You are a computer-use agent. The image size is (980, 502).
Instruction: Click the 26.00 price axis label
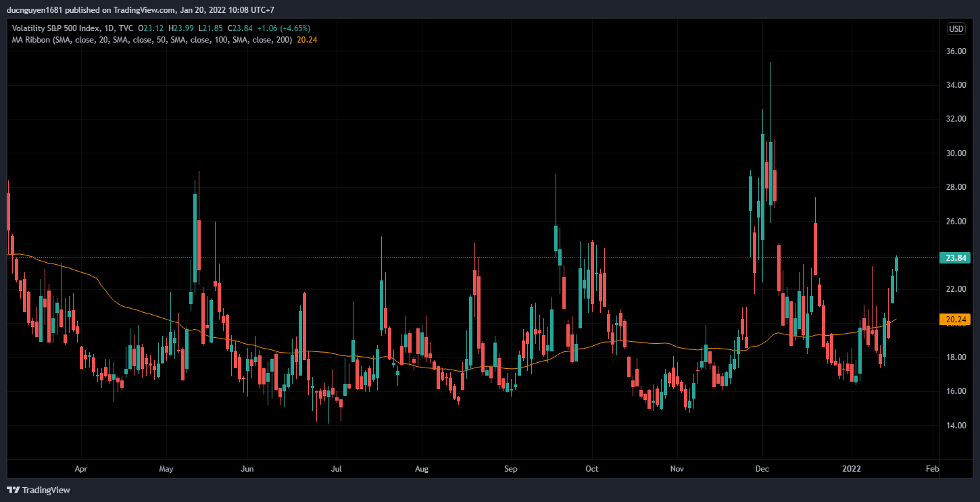coord(955,222)
